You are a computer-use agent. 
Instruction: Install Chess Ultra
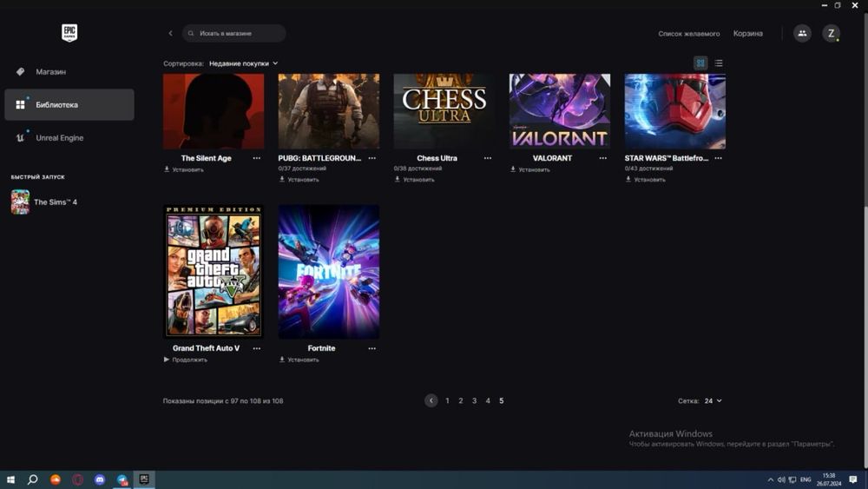point(414,180)
